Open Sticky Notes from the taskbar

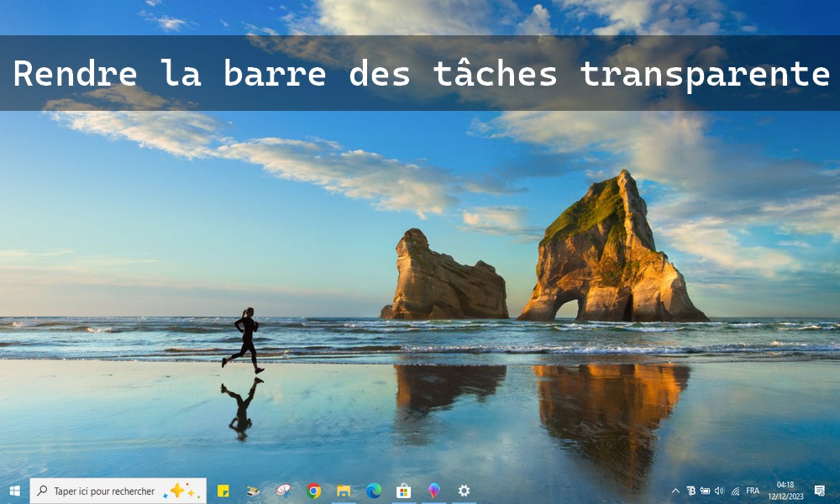coord(224,491)
